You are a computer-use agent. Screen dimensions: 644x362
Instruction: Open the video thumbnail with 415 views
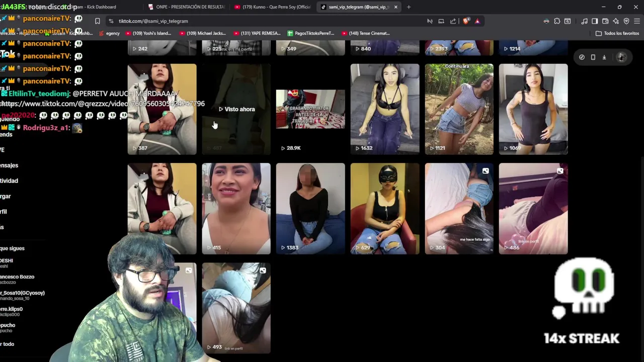click(236, 209)
